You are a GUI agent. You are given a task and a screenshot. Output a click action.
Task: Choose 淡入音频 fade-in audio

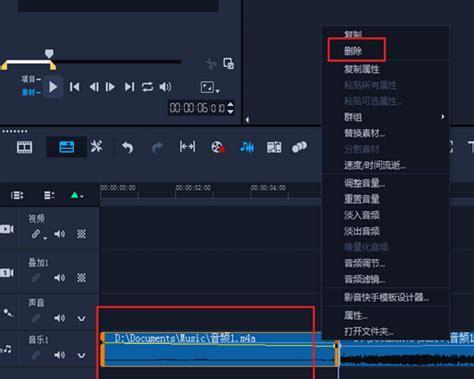pos(362,215)
